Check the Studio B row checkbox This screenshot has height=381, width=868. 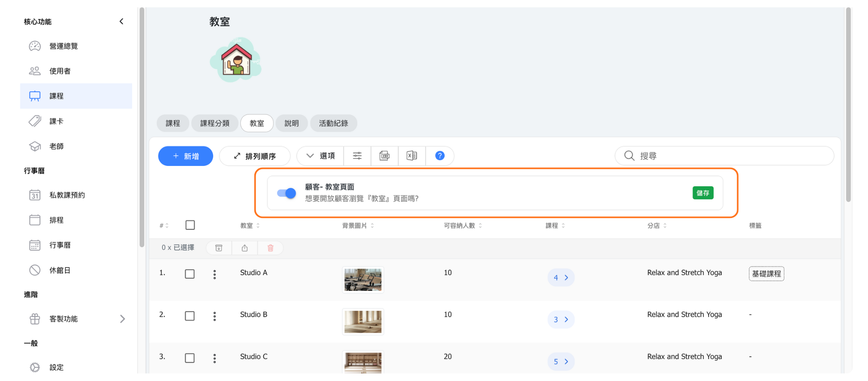(x=190, y=316)
